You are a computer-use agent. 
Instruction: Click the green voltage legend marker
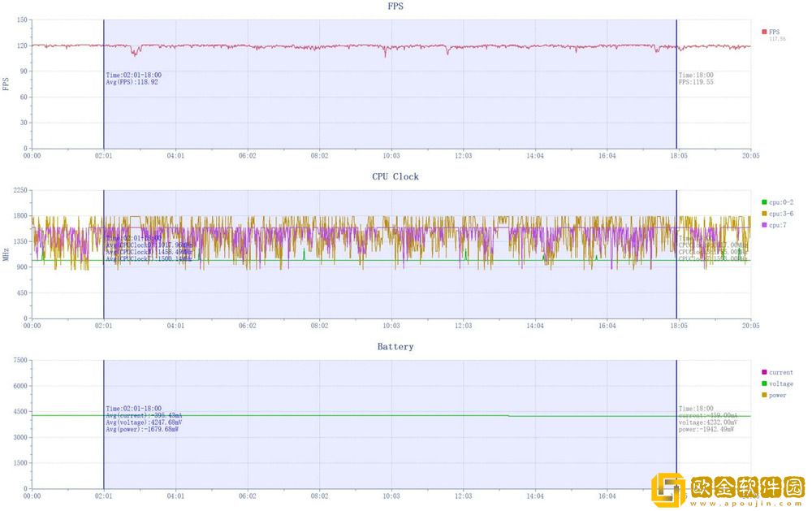764,383
